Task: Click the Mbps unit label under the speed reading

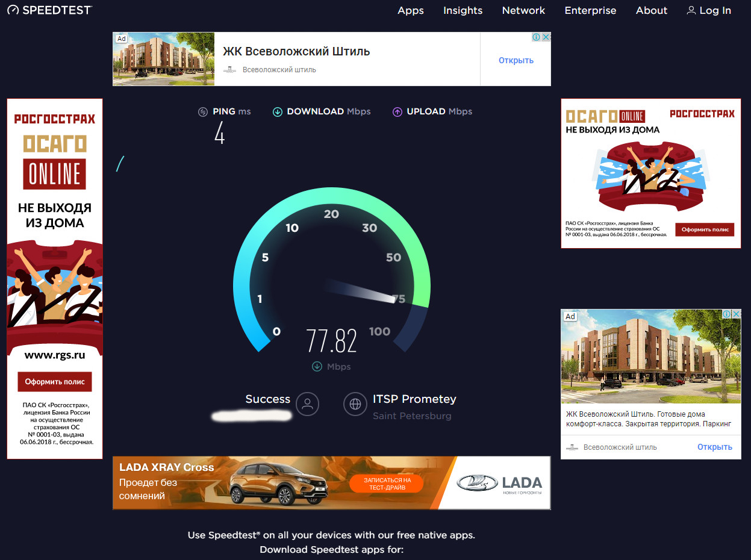Action: tap(338, 367)
